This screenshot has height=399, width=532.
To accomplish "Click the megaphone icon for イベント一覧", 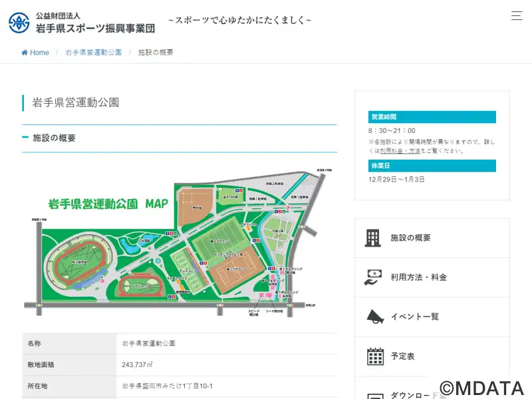I will click(x=375, y=317).
